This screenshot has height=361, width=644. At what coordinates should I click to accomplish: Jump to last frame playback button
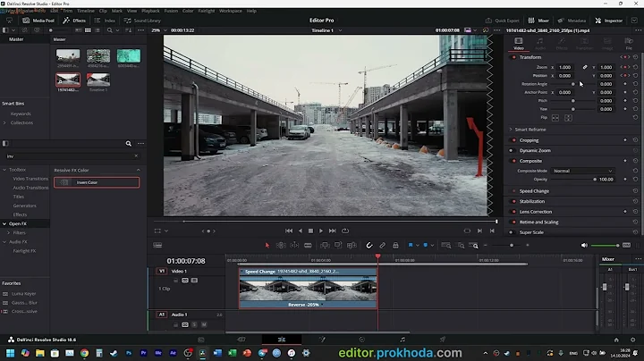coord(333,231)
